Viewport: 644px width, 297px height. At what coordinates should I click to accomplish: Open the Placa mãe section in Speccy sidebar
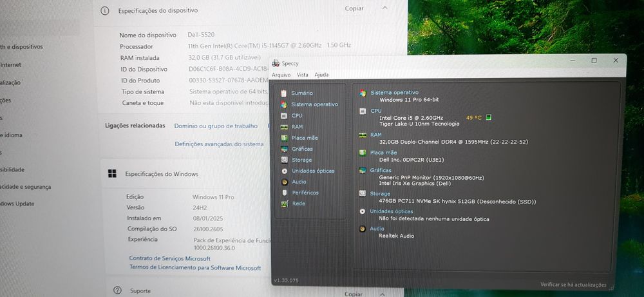click(305, 138)
